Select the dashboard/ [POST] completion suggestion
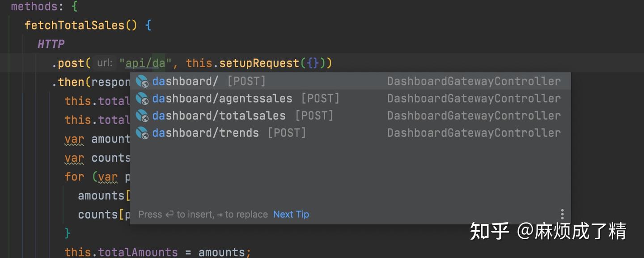644x258 pixels. 350,81
